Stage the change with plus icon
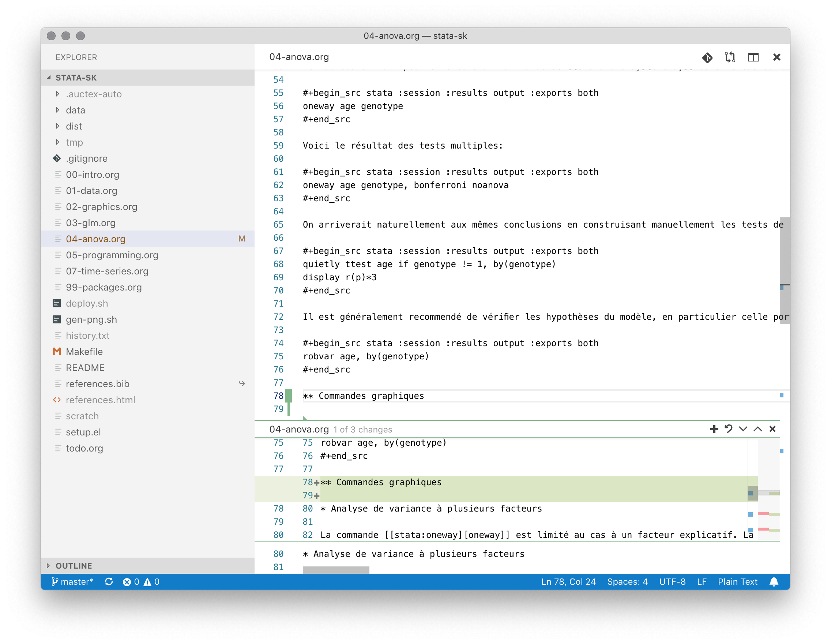Image resolution: width=831 pixels, height=644 pixels. click(x=714, y=429)
